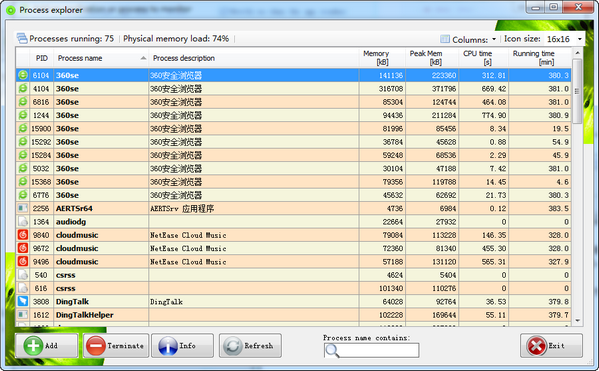599x371 pixels.
Task: Click CPU time value 774.90
Action: coord(494,115)
